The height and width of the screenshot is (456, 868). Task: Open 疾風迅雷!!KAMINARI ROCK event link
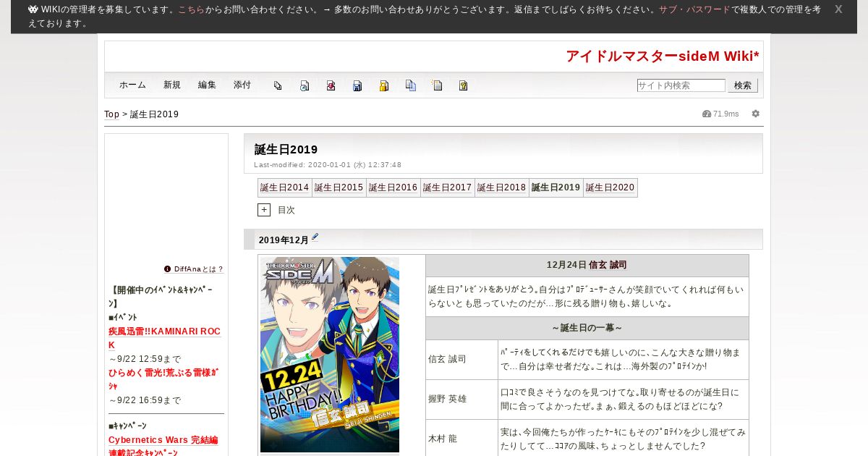point(165,338)
